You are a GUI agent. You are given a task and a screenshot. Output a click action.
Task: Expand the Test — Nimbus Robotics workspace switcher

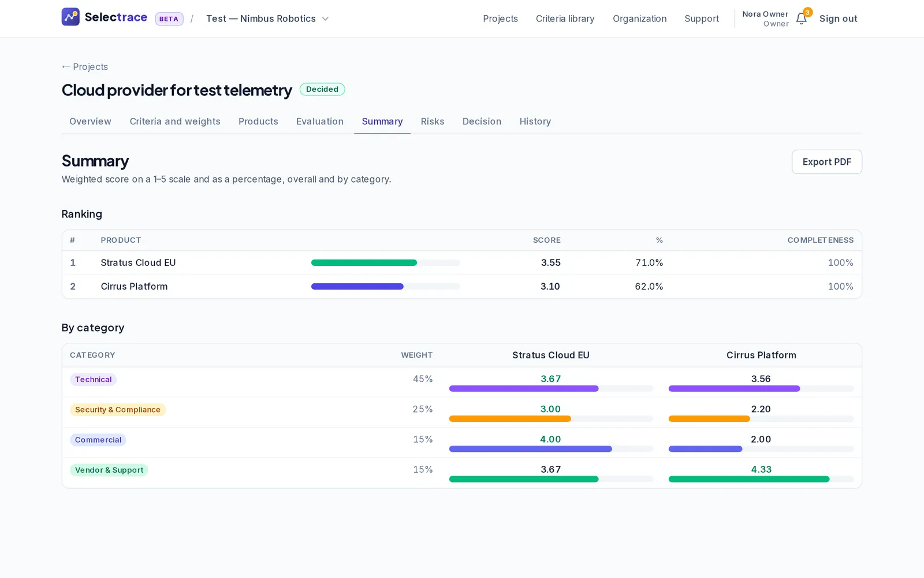pos(267,18)
